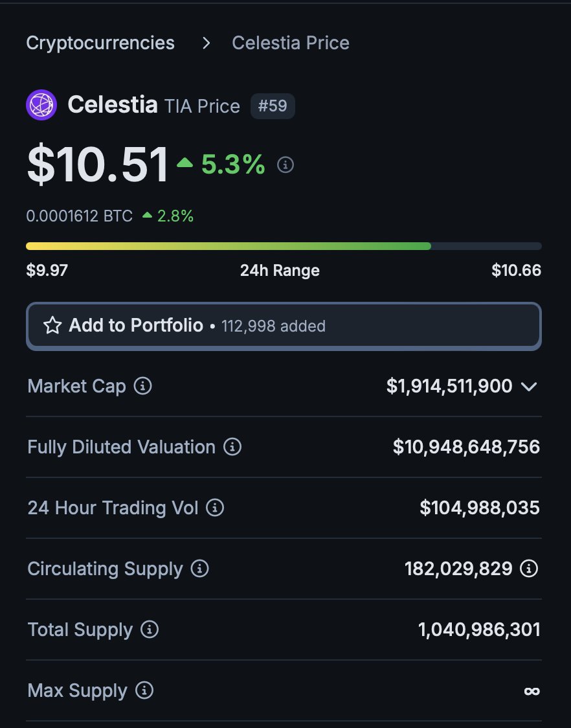Click the #59 rank badge

pos(273,106)
